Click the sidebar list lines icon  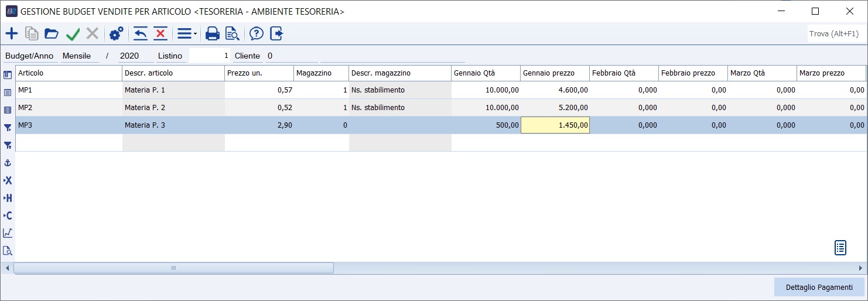pos(8,93)
